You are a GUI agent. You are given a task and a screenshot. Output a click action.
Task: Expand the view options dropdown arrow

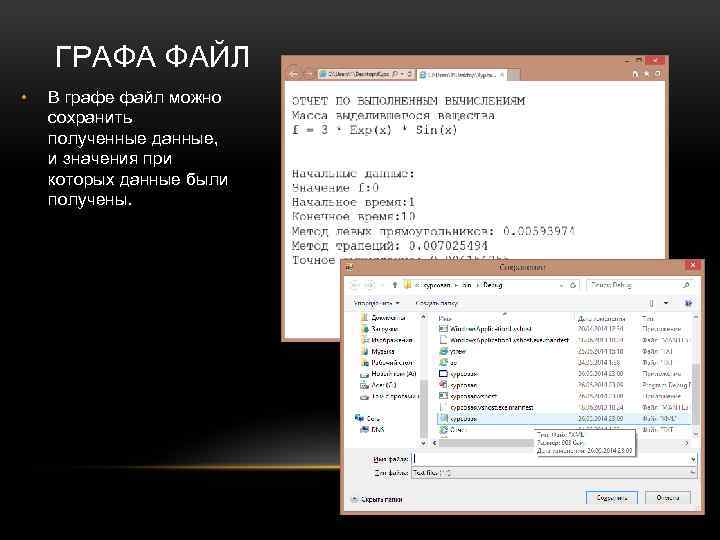tap(666, 303)
